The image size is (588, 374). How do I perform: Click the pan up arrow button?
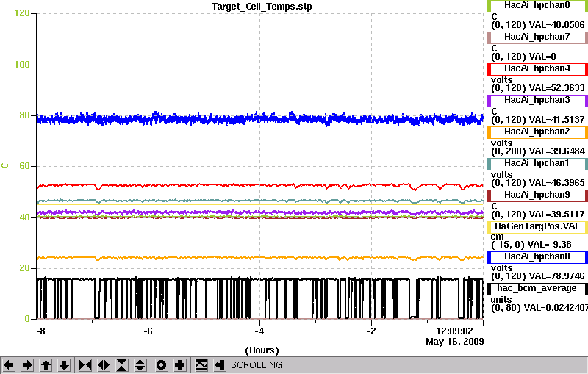click(x=46, y=365)
